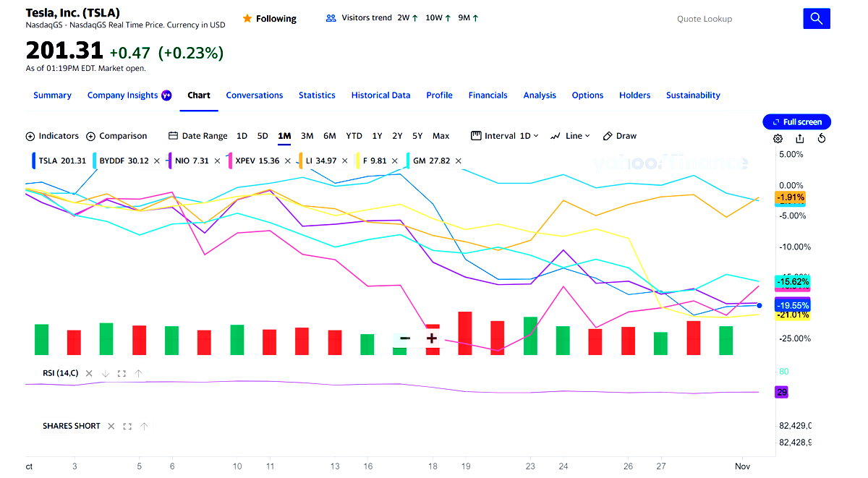
Task: Zoom in with the plus button
Action: point(432,338)
